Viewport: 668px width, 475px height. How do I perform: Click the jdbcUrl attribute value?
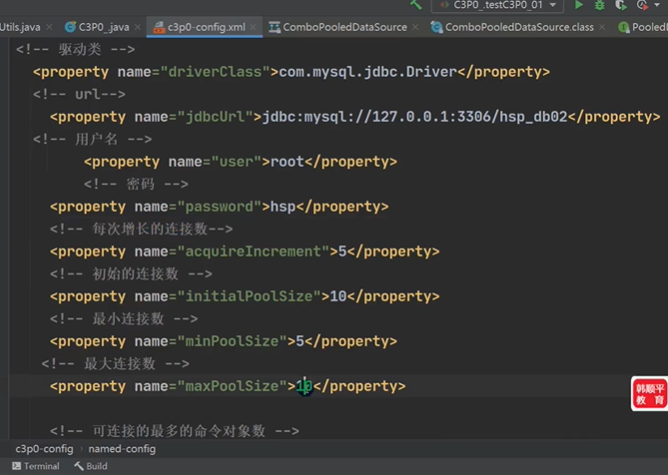coord(215,117)
